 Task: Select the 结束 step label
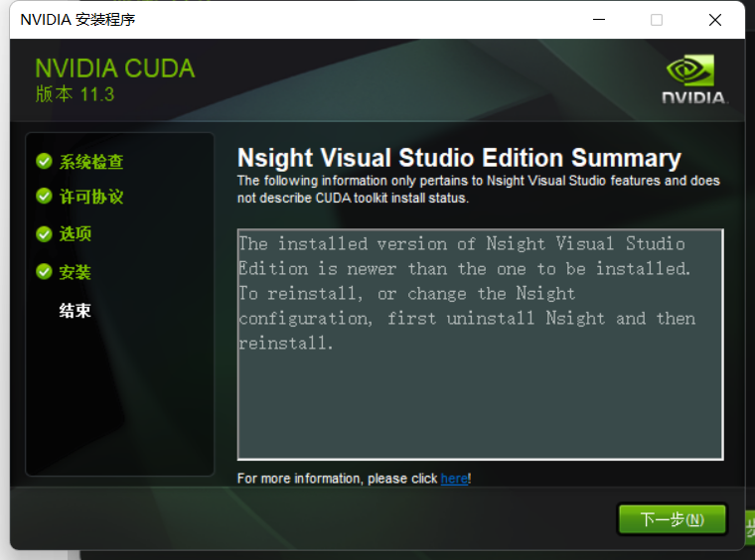click(75, 311)
